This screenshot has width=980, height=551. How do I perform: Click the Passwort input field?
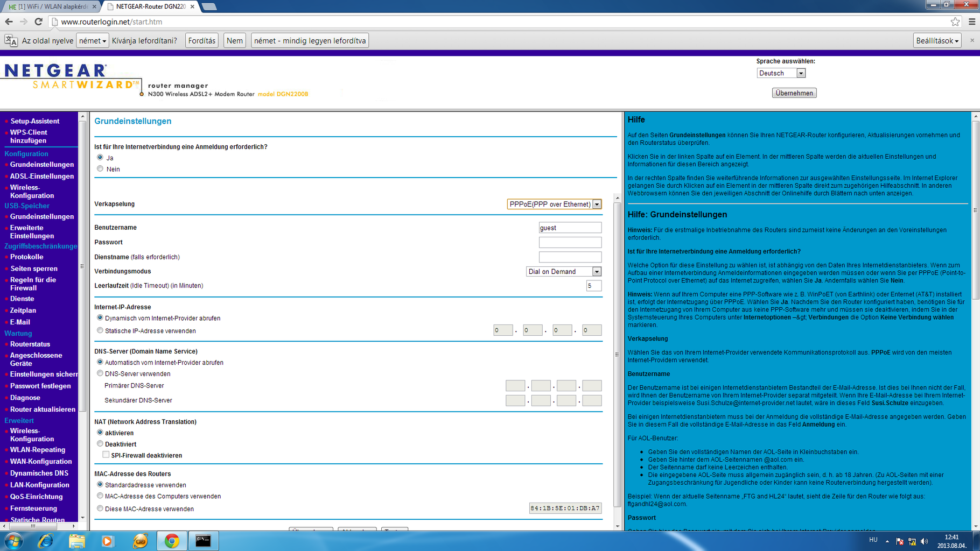570,242
